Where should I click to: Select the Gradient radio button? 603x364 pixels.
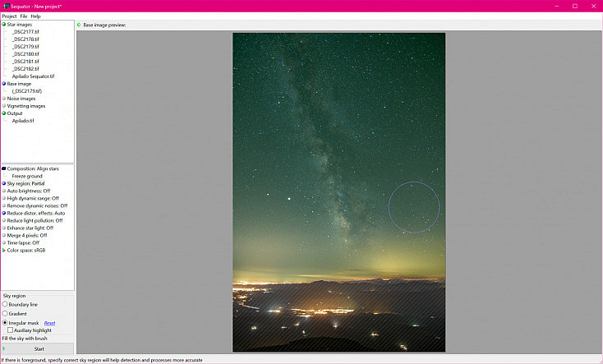click(5, 314)
